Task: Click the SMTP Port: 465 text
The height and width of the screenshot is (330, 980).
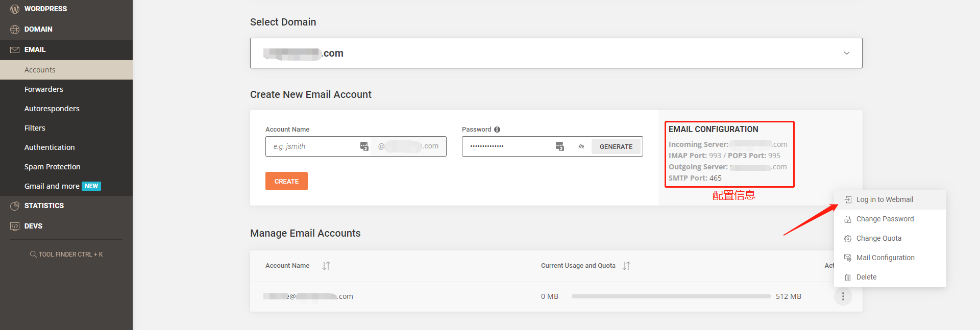Action: coord(695,178)
